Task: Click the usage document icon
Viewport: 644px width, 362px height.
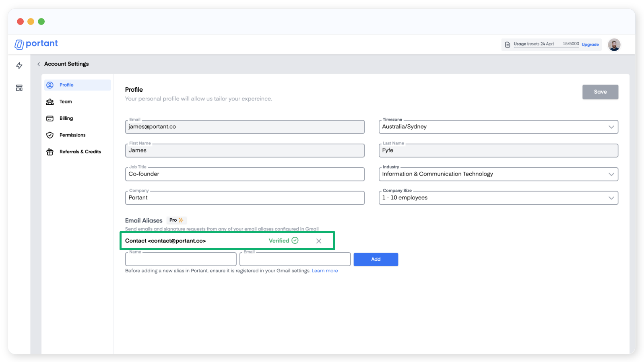Action: coord(508,45)
